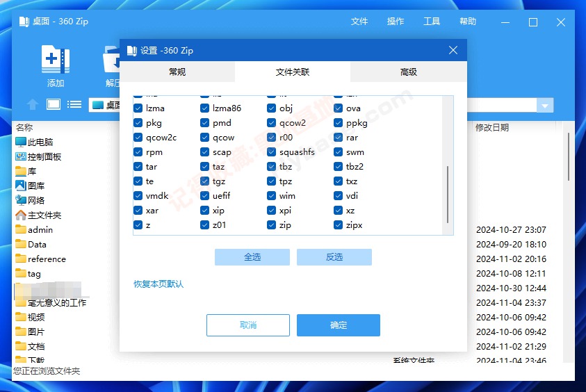Select the Data folder
The width and height of the screenshot is (586, 392).
click(x=31, y=245)
